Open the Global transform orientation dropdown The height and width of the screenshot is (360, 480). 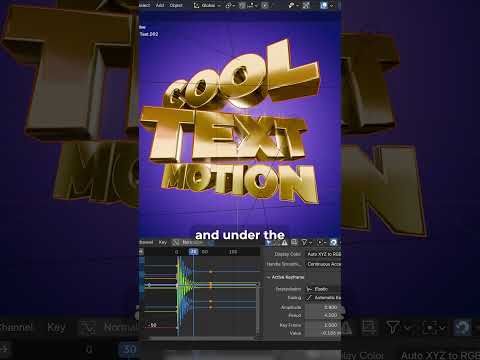[207, 5]
